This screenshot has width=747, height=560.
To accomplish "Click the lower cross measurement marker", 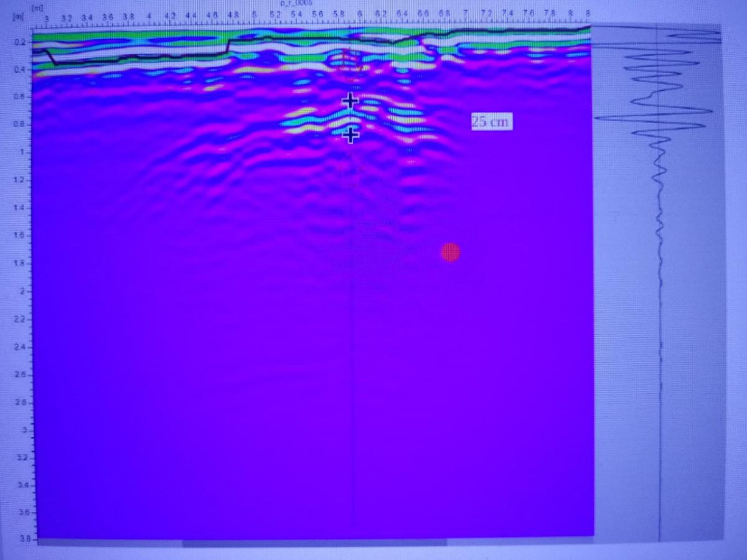I will (351, 134).
